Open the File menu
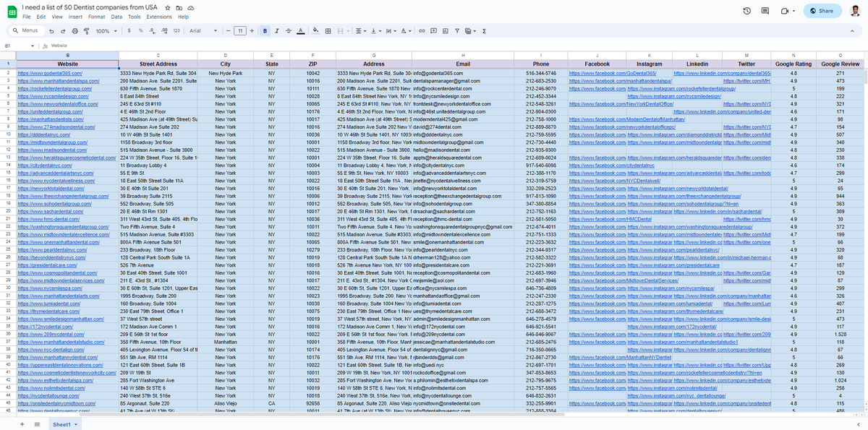 click(27, 17)
